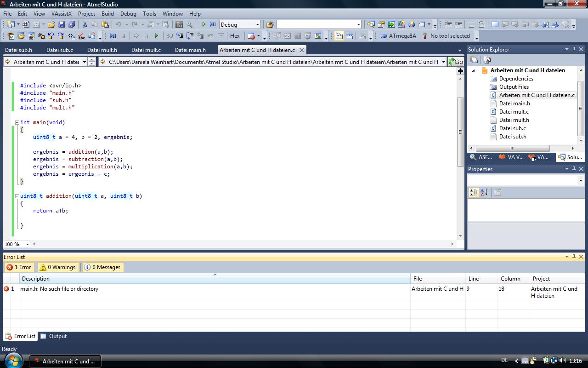Click the Undo arrow icon
The width and height of the screenshot is (588, 368).
tap(119, 25)
